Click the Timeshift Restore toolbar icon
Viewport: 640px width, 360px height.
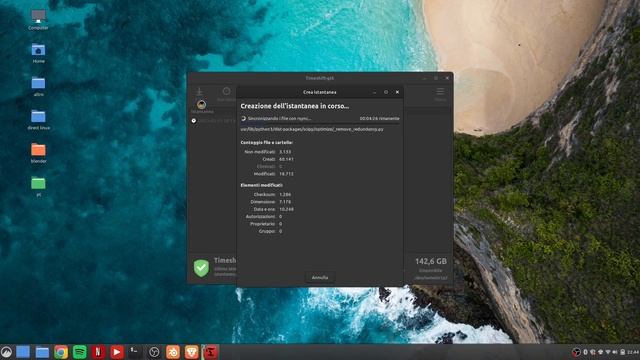[227, 91]
